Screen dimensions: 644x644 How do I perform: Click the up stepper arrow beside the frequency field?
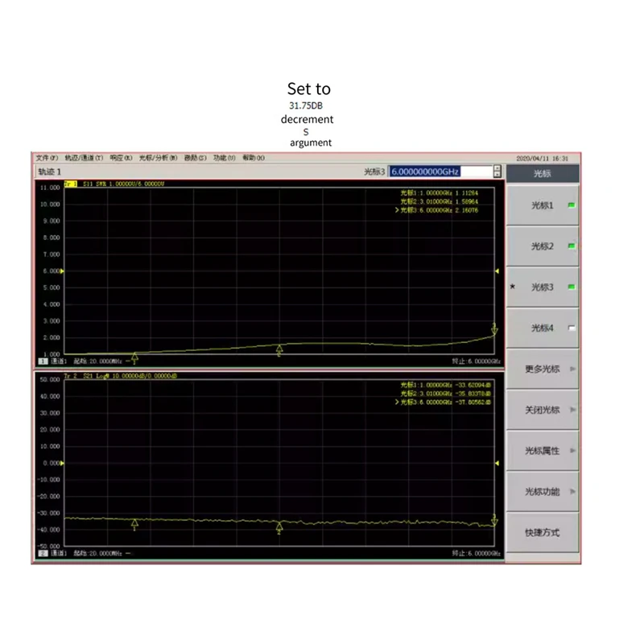point(497,168)
